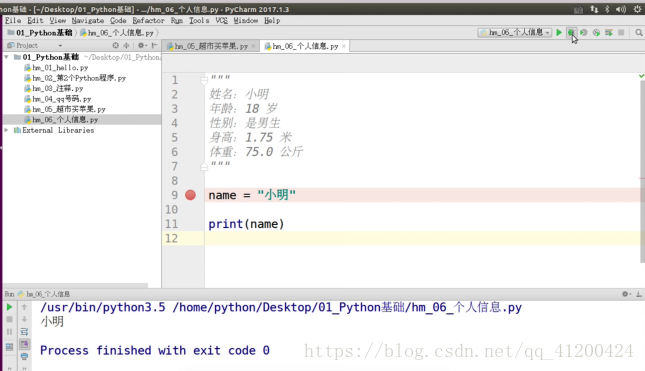Open the Help menu
This screenshot has width=645, height=371.
272,21
